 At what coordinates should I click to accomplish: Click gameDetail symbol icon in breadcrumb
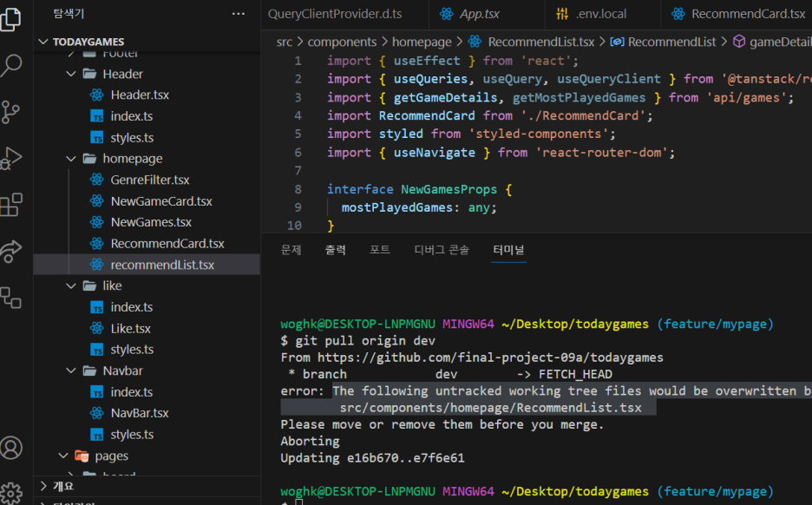point(739,42)
